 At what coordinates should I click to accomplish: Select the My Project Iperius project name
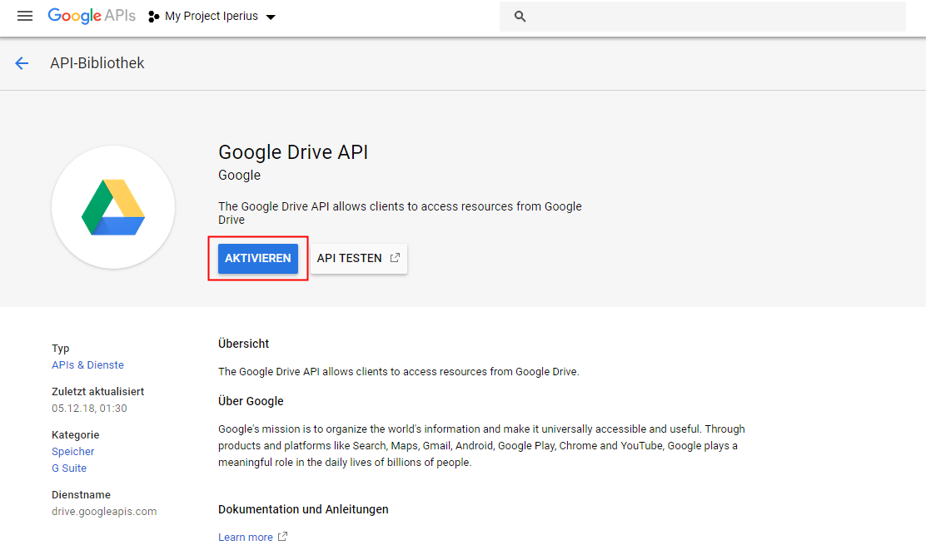point(212,17)
